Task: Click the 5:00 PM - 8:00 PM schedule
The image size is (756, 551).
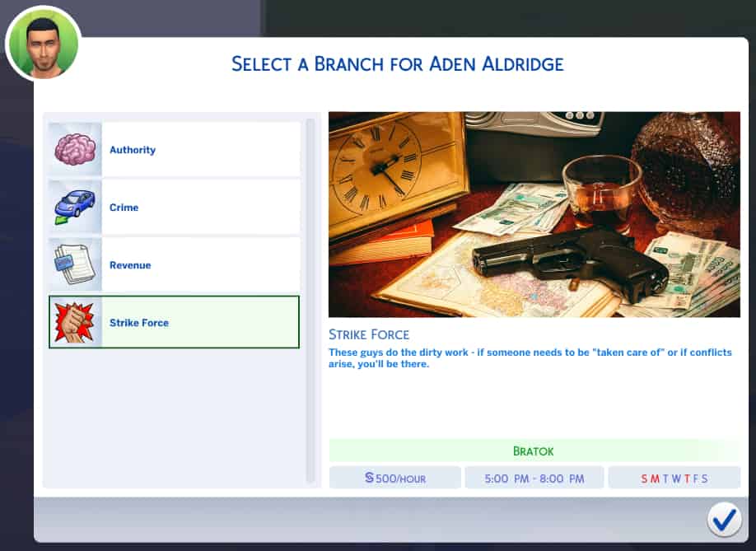Action: [534, 478]
